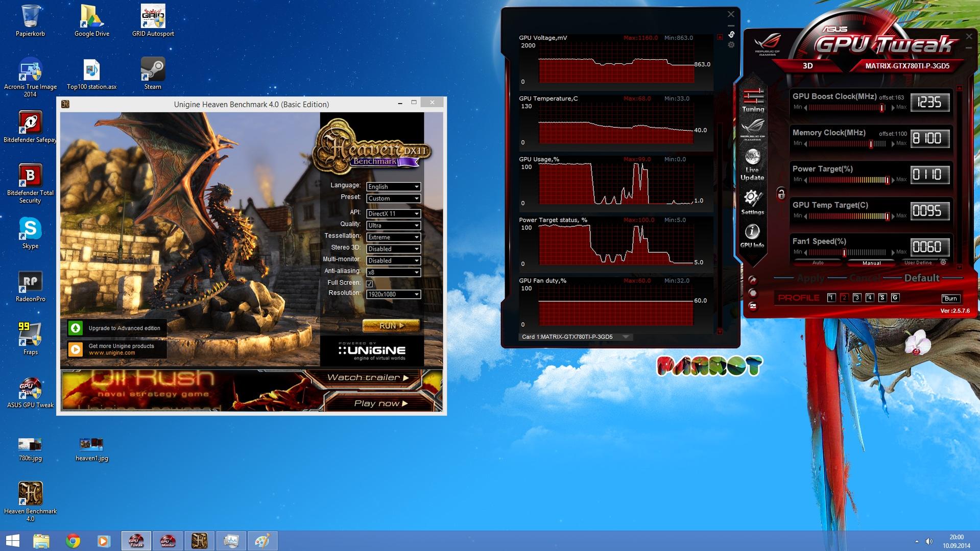
Task: Open API dropdown showing DirectX 11
Action: [393, 214]
